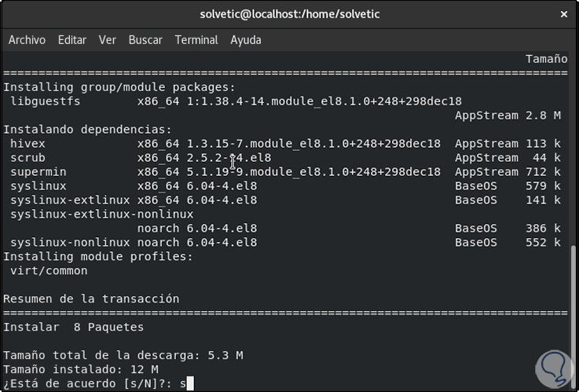Click the syslinux-extlinux-nonlinux package line
The height and width of the screenshot is (392, 579).
(x=102, y=214)
